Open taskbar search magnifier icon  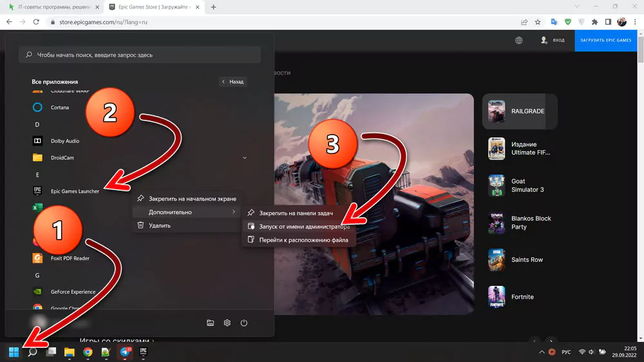(x=32, y=352)
